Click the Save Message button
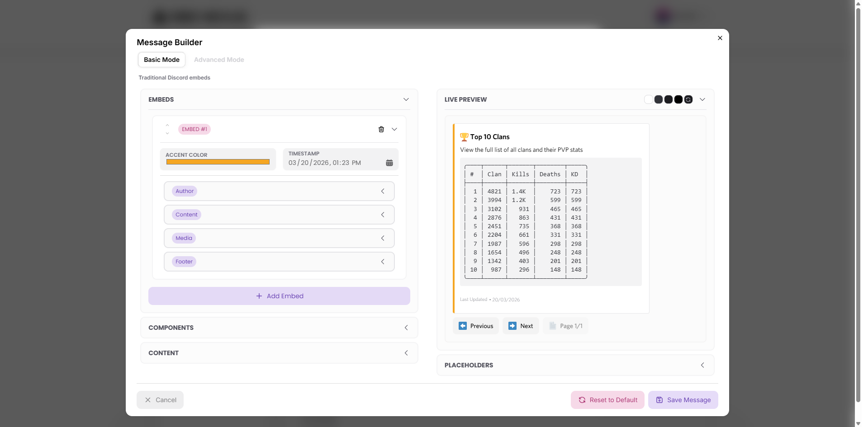Image resolution: width=868 pixels, height=427 pixels. tap(683, 400)
